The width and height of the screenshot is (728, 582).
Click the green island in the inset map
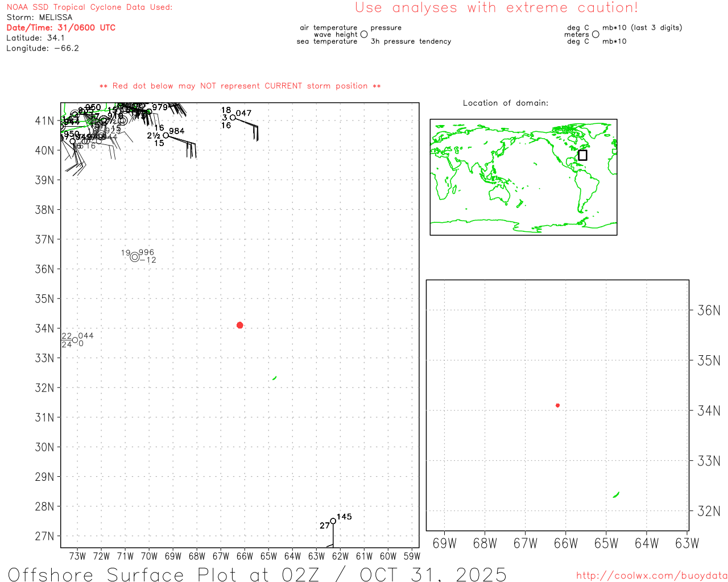tap(616, 495)
